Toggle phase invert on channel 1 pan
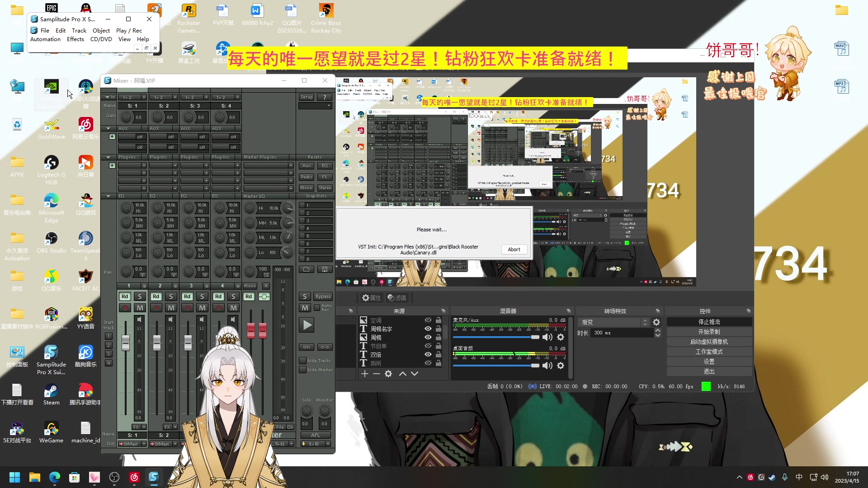Screen dimensions: 868x488 pyautogui.click(x=142, y=275)
